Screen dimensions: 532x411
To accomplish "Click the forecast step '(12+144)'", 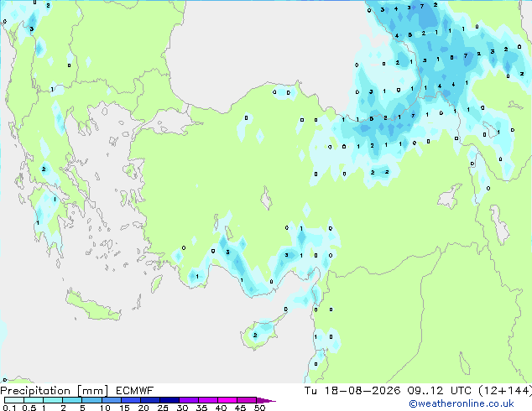I will 505,391.
